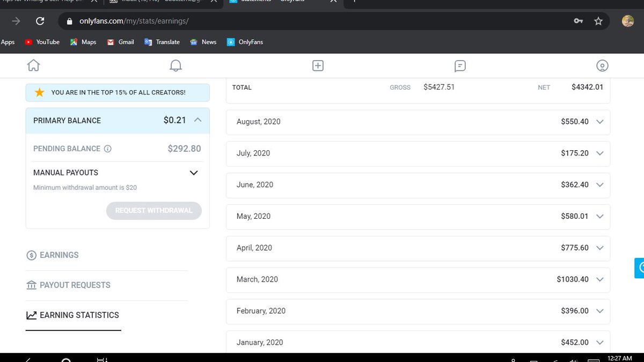This screenshot has width=644, height=362.
Task: Reload the page in Chrome
Action: tap(40, 21)
